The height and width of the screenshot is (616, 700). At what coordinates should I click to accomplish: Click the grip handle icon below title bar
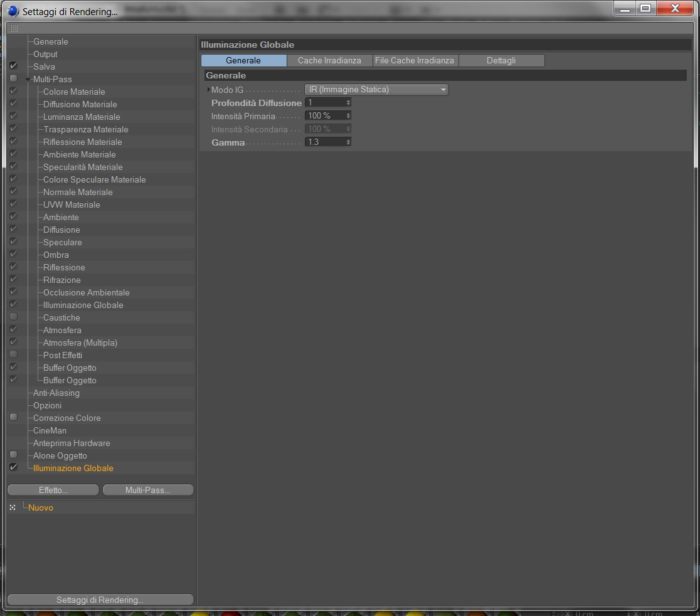(x=14, y=28)
